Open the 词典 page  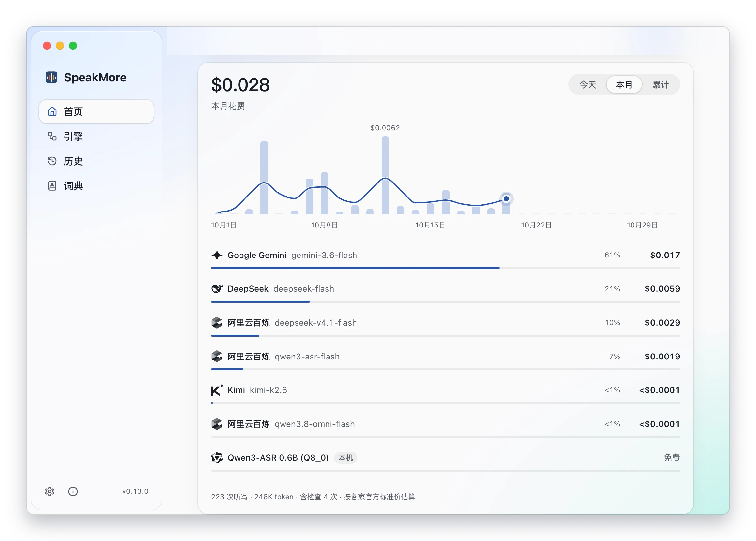(x=96, y=185)
